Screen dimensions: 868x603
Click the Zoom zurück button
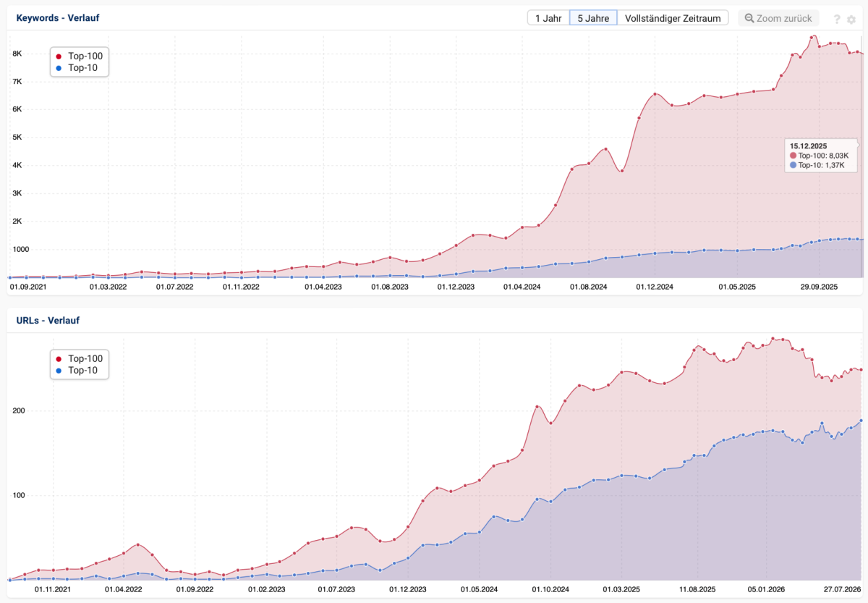pos(778,18)
